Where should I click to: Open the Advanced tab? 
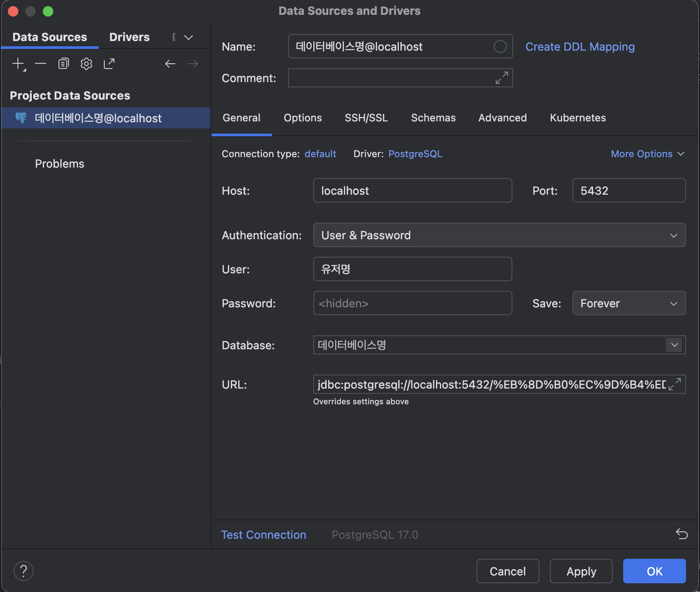click(x=502, y=118)
